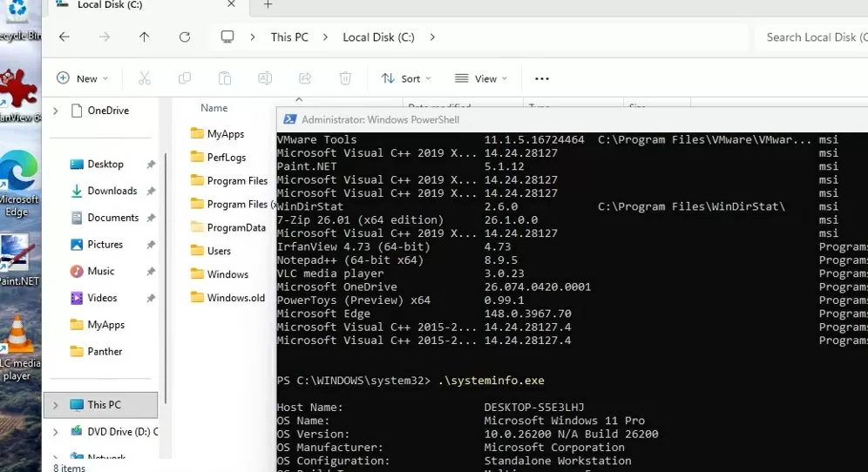Select the Windows.old folder
This screenshot has height=472, width=868.
click(x=227, y=298)
